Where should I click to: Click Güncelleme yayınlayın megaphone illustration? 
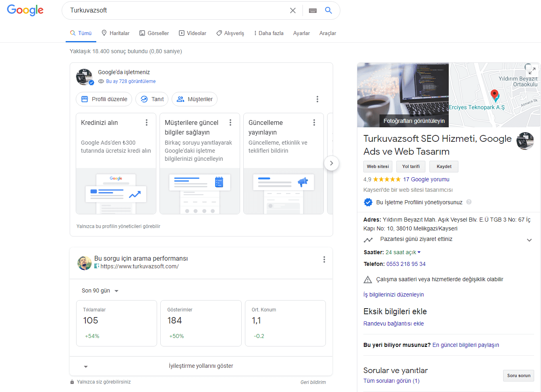(284, 191)
